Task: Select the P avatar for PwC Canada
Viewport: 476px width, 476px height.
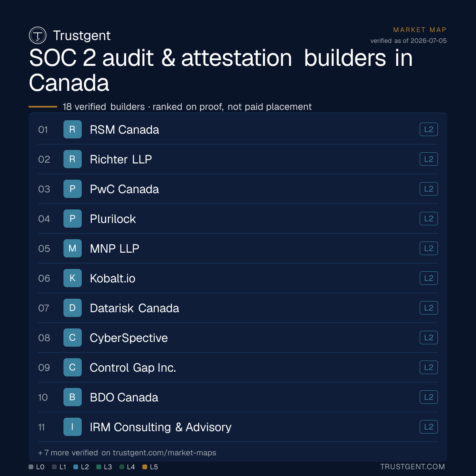Action: coord(73,189)
